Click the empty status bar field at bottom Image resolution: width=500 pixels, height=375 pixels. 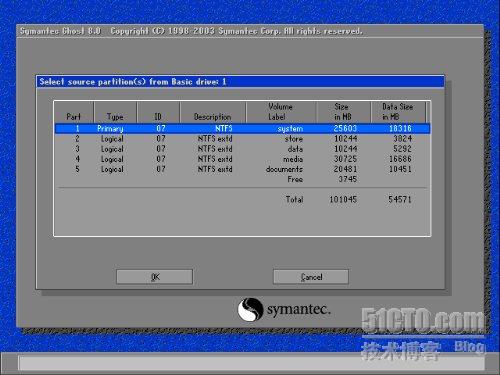tap(251, 363)
